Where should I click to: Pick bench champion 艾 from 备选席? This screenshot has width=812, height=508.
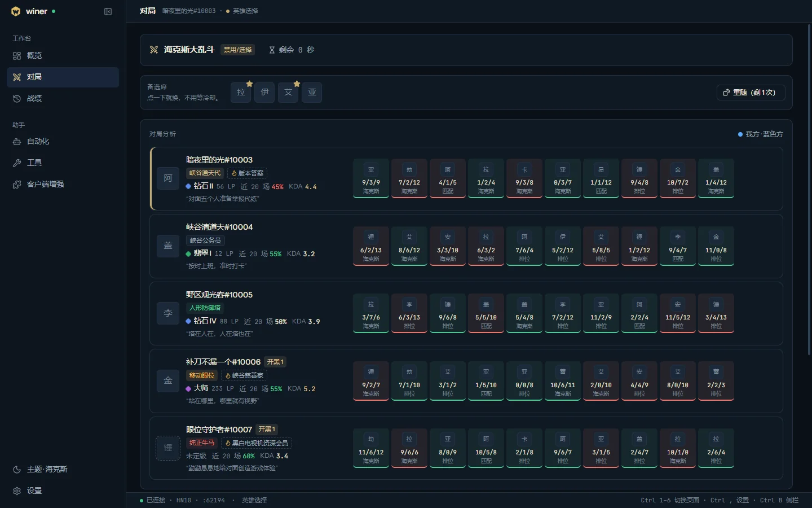[x=288, y=93]
